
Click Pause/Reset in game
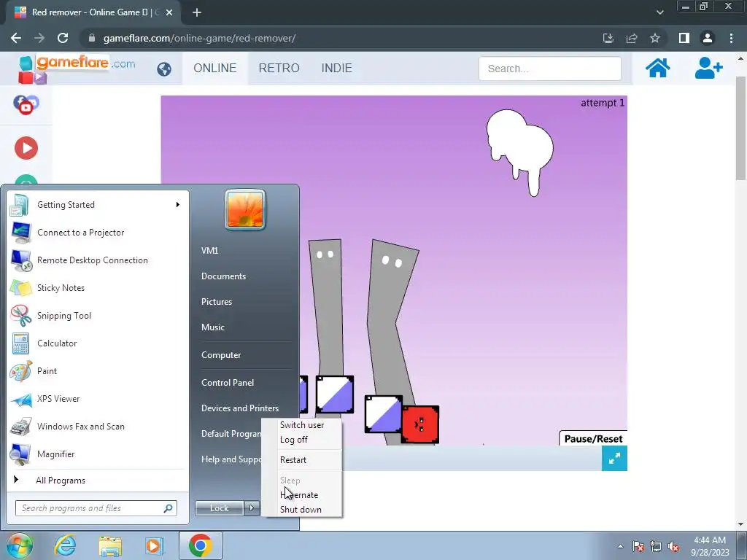click(x=593, y=438)
